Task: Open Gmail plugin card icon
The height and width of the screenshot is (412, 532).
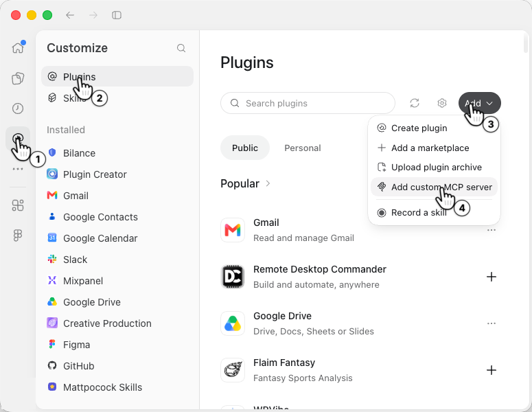Action: 233,230
